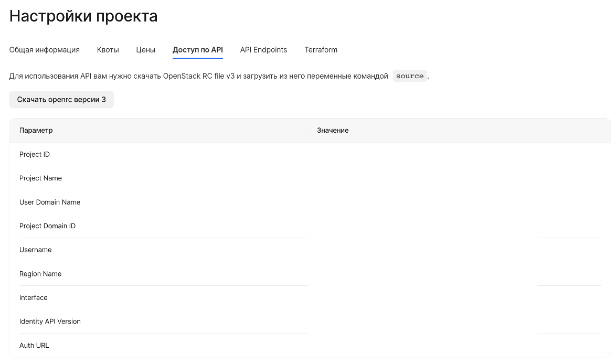616x364 pixels.
Task: Select the User Domain Name label
Action: (50, 202)
